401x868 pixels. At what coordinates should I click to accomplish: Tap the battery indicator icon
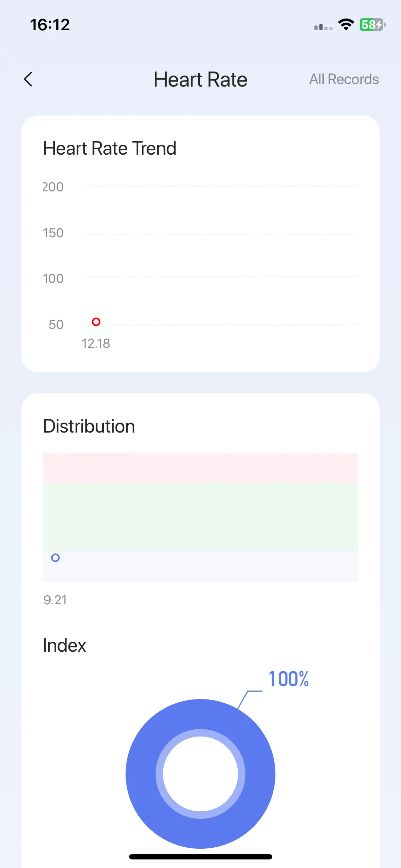pos(372,25)
